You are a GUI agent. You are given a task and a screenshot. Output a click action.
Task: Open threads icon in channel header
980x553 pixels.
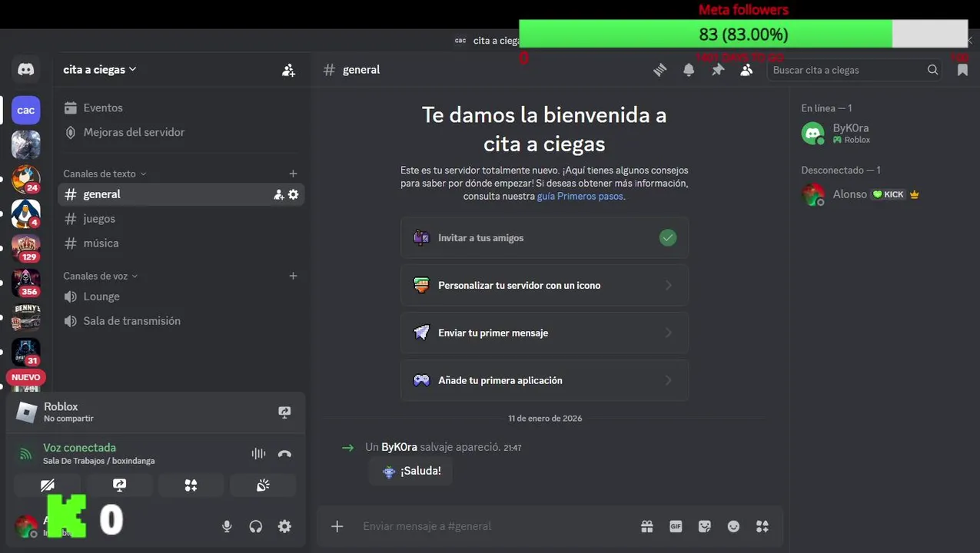pyautogui.click(x=659, y=70)
